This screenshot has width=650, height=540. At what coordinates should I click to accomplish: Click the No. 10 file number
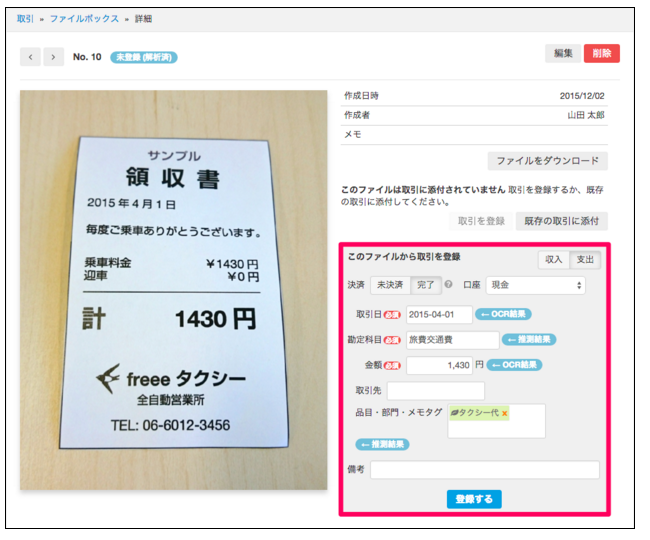(87, 57)
